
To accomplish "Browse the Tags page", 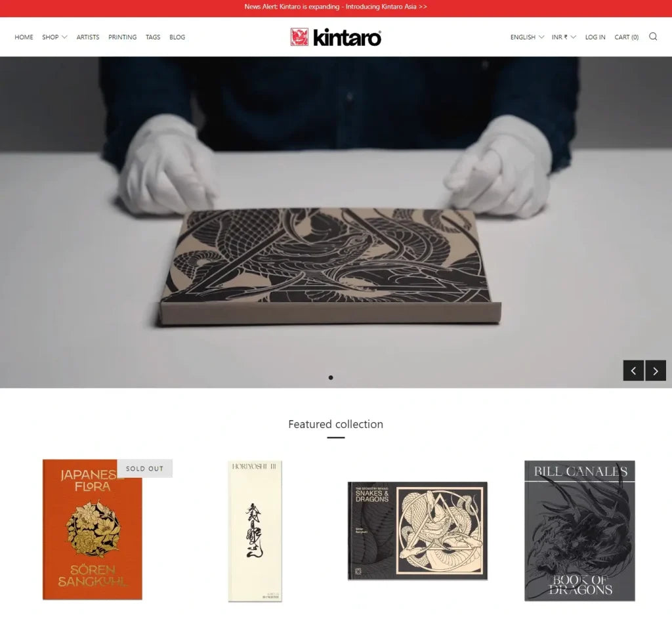I will pos(153,37).
